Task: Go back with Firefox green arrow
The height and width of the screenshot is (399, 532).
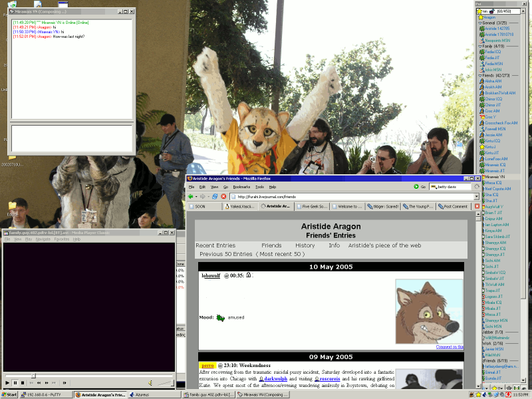Action: click(x=192, y=197)
